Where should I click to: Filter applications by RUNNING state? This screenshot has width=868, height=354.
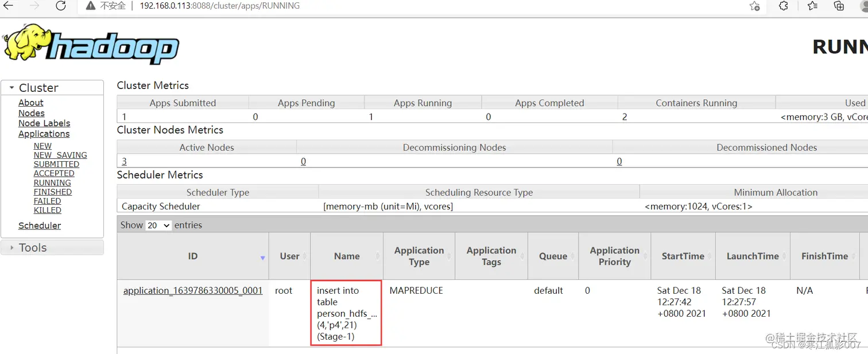coord(52,183)
